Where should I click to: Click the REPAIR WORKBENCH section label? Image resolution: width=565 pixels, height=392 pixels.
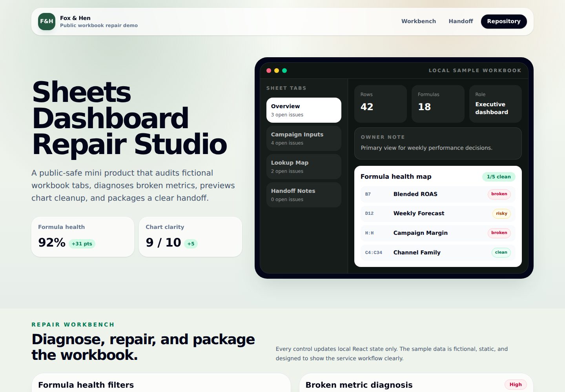[73, 325]
